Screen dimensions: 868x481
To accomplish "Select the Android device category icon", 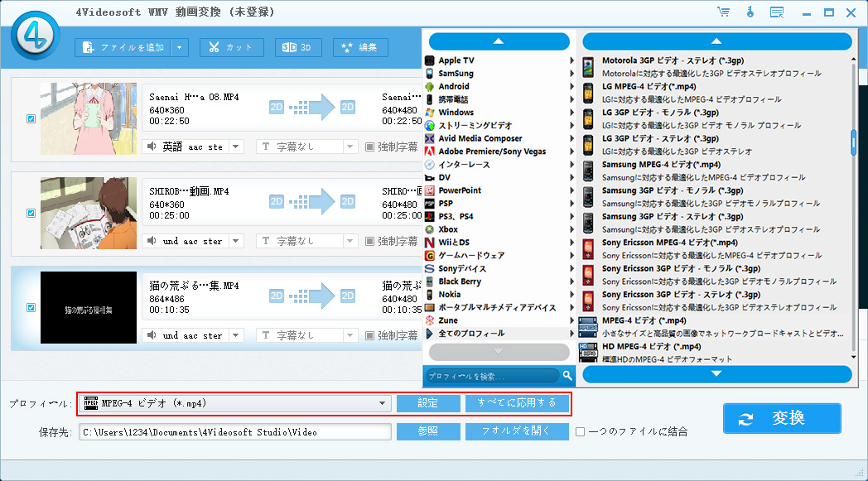I will click(x=429, y=86).
